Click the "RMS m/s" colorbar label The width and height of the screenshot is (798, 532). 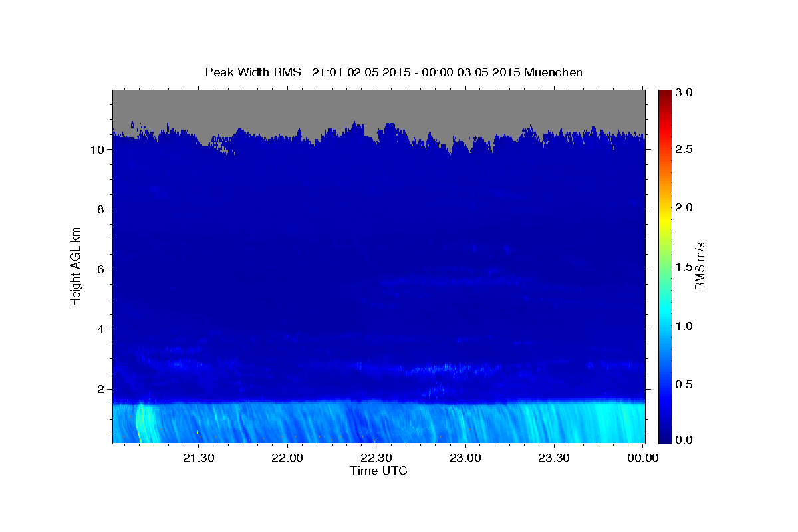(x=699, y=265)
